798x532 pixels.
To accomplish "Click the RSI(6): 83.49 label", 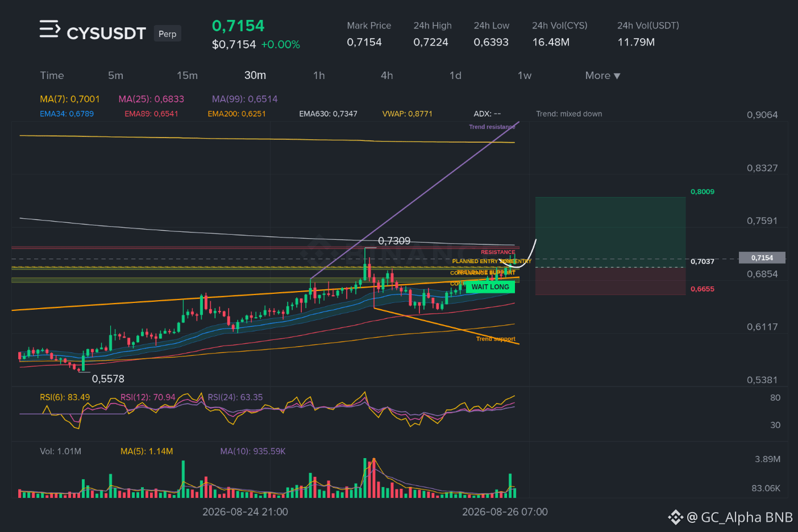I will [x=65, y=397].
